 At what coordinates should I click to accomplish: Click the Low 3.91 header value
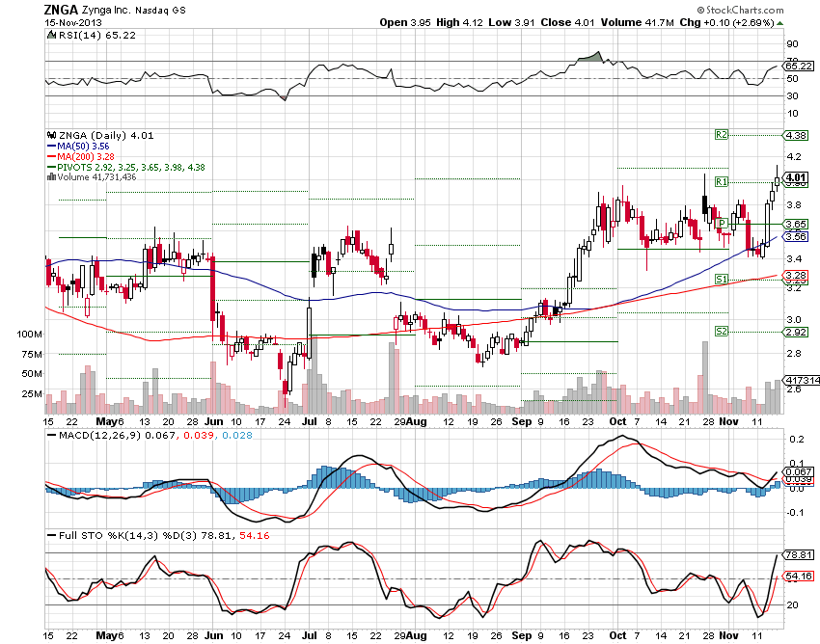511,22
